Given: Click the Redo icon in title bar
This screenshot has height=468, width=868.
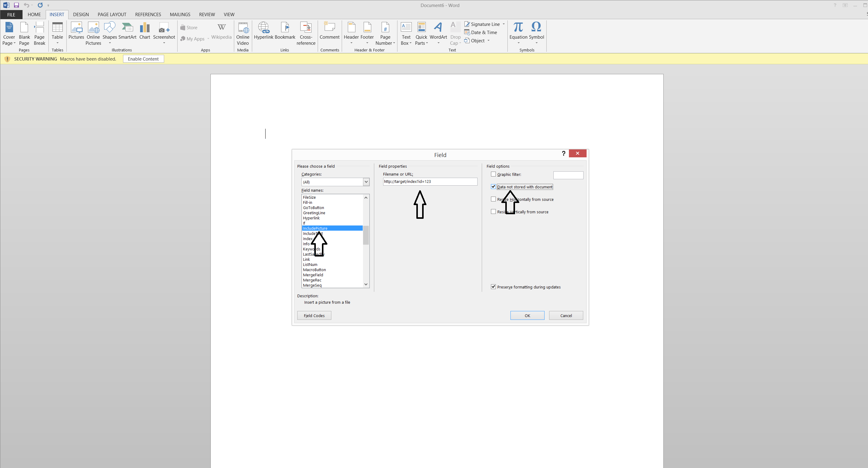Looking at the screenshot, I should point(40,5).
